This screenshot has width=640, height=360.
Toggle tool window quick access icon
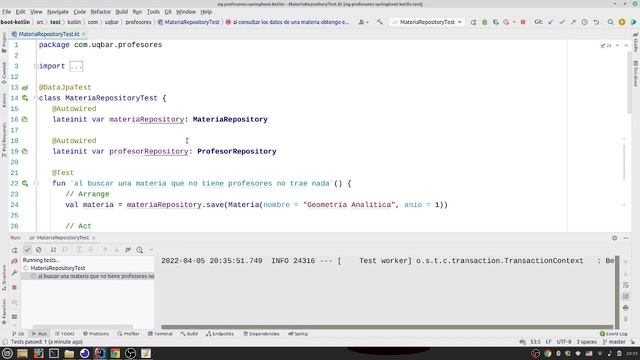click(4, 342)
